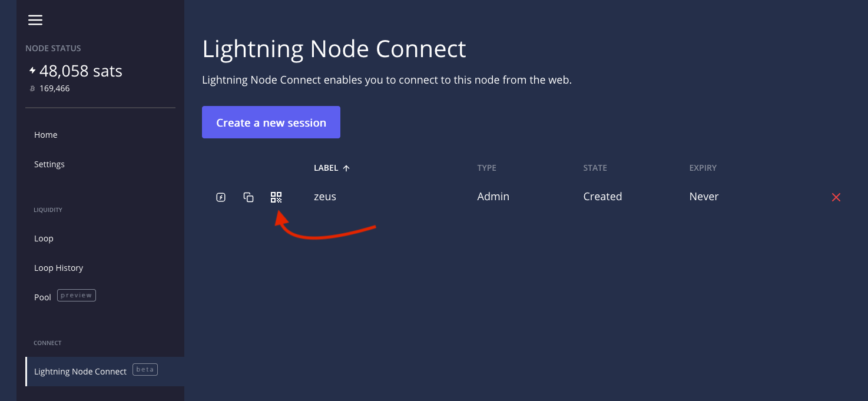The image size is (868, 401).
Task: Show QR code for zeus session
Action: point(276,197)
